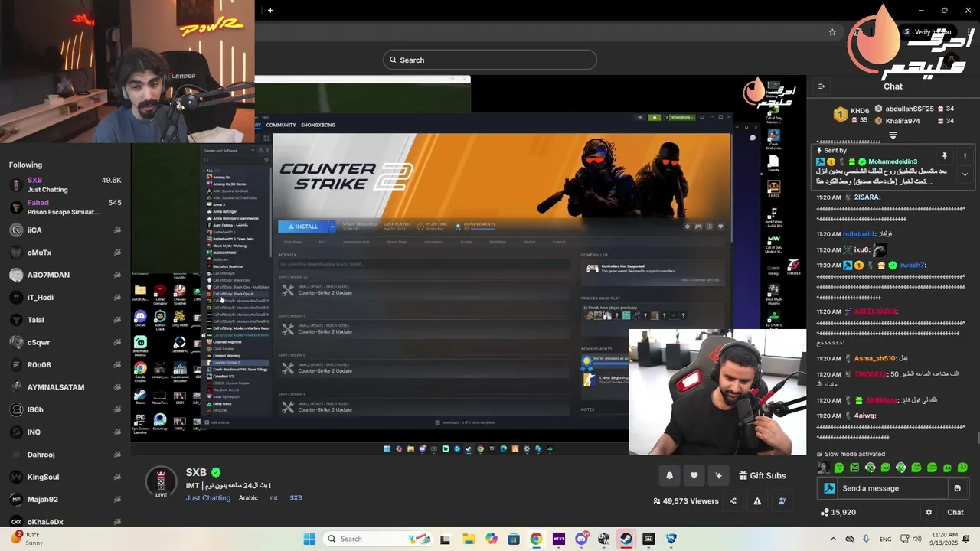
Task: Select R0o08 in Following list
Action: coord(65,365)
